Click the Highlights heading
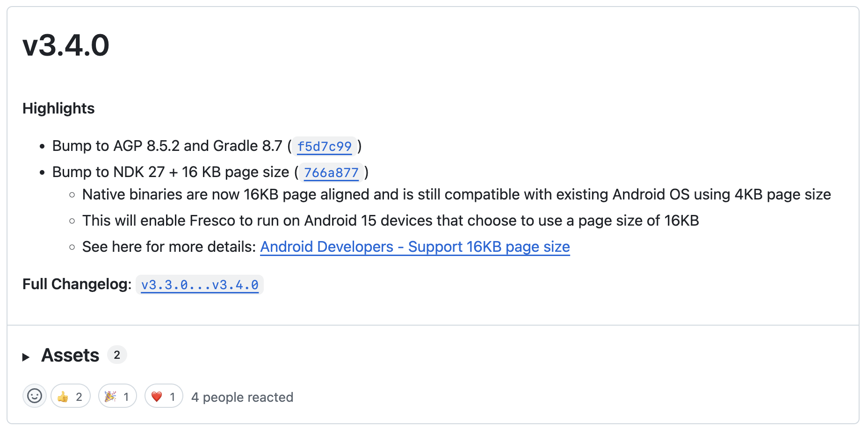The height and width of the screenshot is (427, 868). pos(58,108)
